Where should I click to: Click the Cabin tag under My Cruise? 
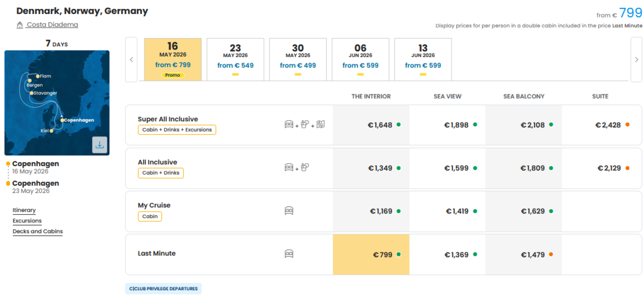click(x=150, y=216)
